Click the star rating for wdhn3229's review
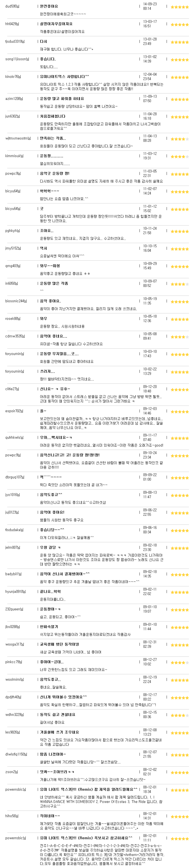Image resolution: width=194 pixels, height=868 pixels. (x=179, y=715)
